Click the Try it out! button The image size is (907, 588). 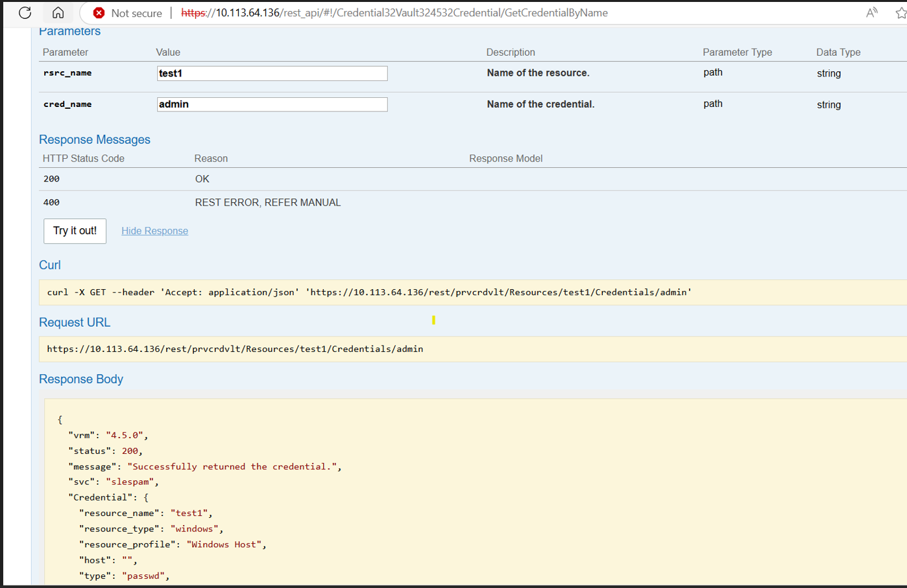(75, 231)
